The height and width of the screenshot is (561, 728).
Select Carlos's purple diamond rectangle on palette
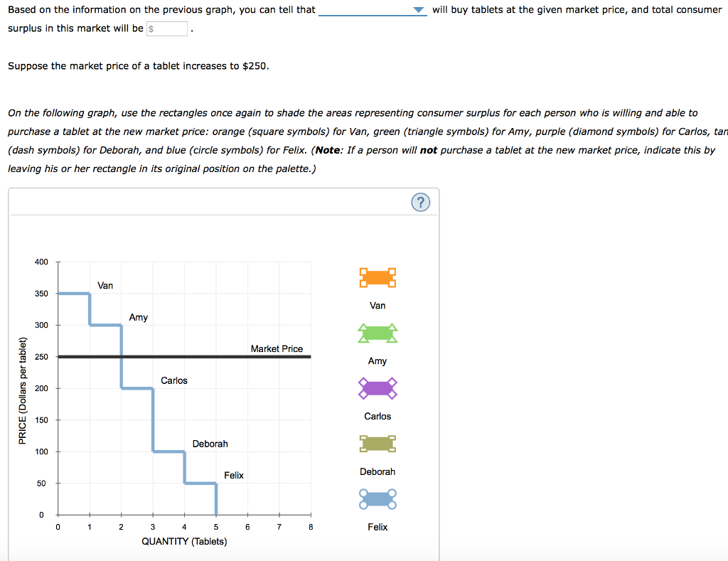(378, 388)
